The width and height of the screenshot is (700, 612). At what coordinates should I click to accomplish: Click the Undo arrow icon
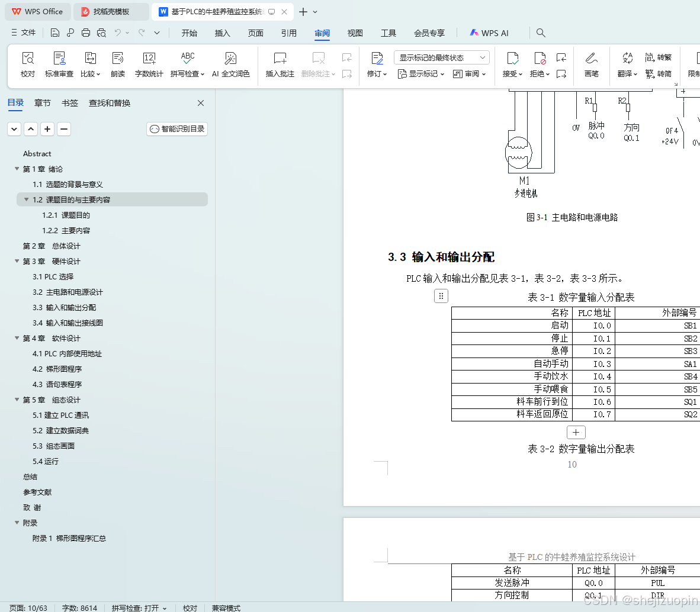click(x=117, y=33)
